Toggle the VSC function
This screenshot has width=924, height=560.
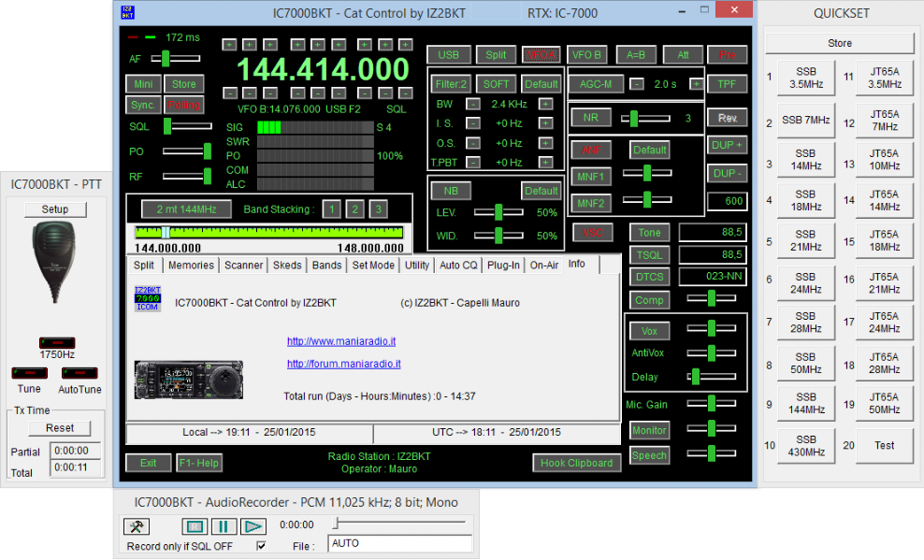coord(592,232)
